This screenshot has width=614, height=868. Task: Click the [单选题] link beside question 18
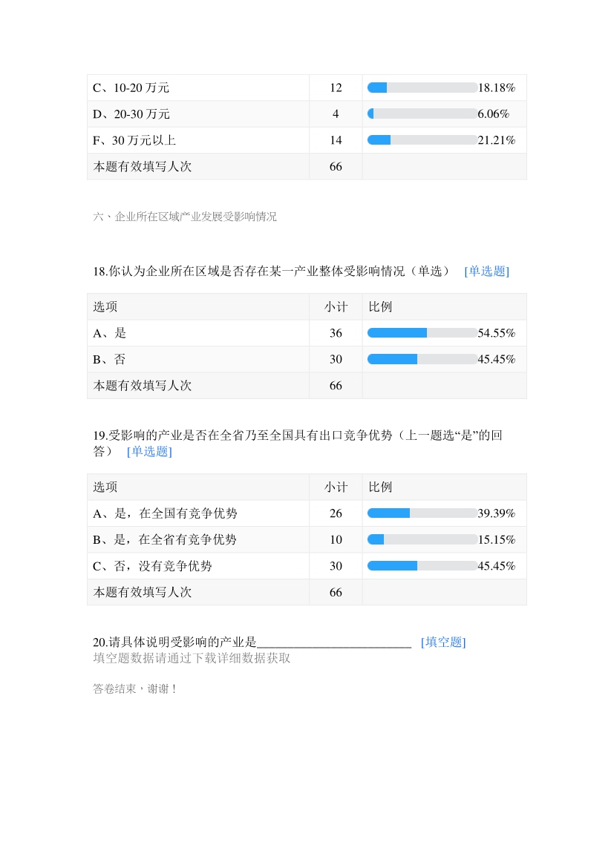(x=486, y=272)
